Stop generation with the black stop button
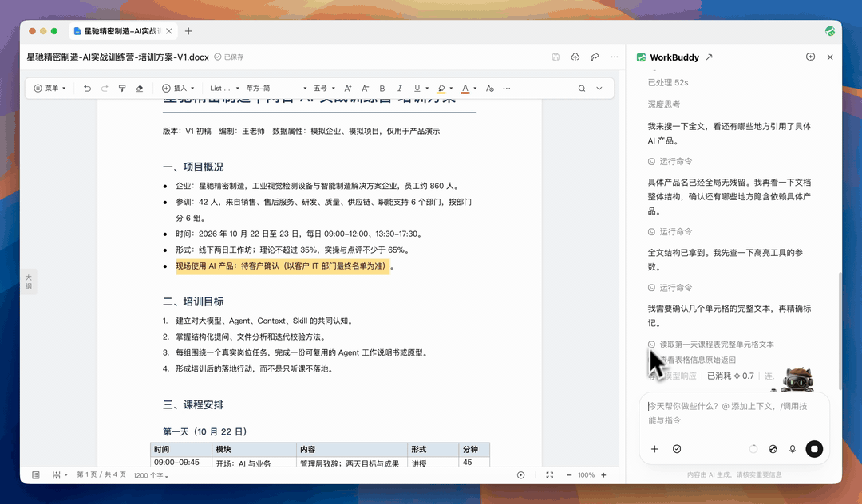 point(814,448)
